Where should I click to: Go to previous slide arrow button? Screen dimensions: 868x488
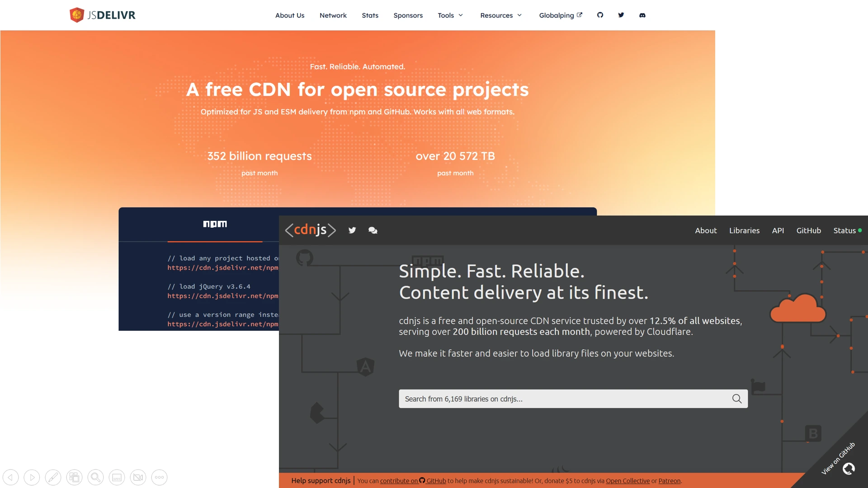tap(10, 477)
